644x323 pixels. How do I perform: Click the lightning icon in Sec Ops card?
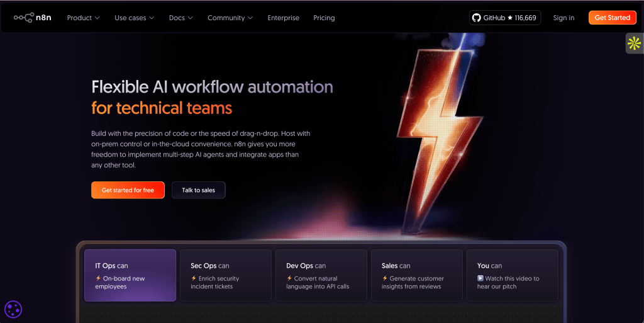tap(194, 278)
